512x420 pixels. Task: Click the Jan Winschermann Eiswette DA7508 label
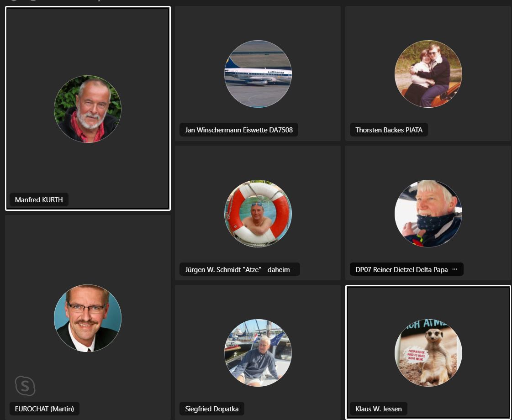[x=239, y=130]
